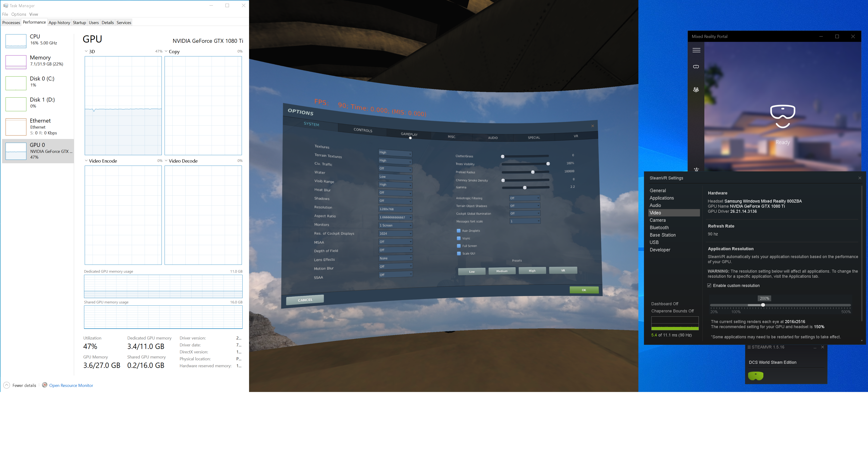The height and width of the screenshot is (475, 868).
Task: Open the Services tab in Task Manager
Action: (124, 23)
